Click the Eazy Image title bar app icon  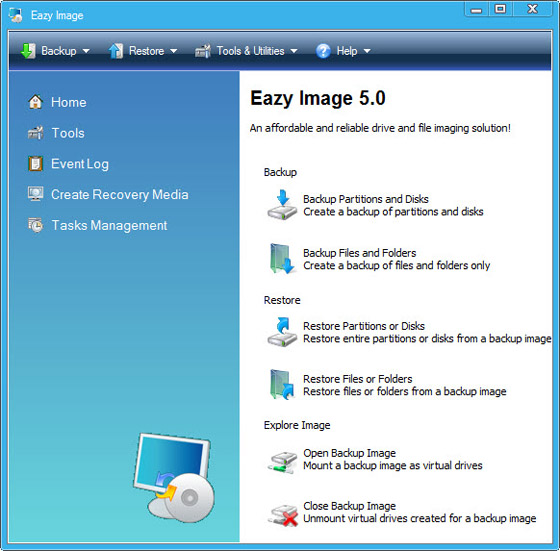pyautogui.click(x=16, y=15)
